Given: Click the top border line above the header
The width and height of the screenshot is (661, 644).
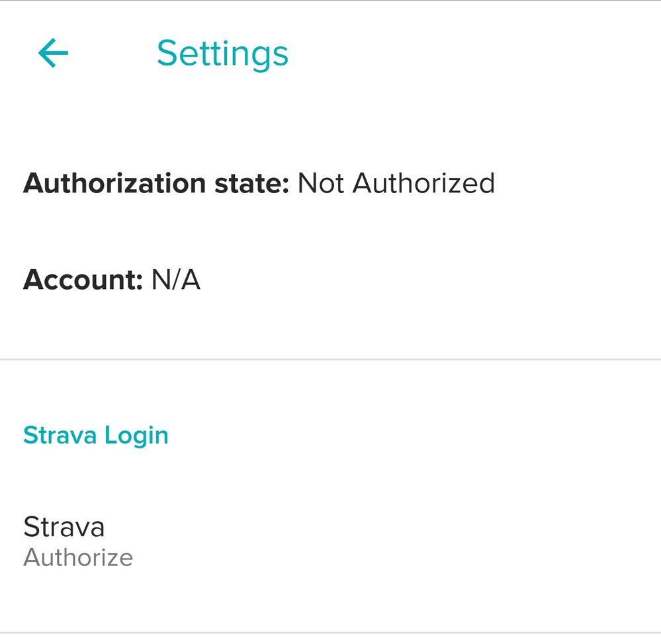Looking at the screenshot, I should [331, 1].
